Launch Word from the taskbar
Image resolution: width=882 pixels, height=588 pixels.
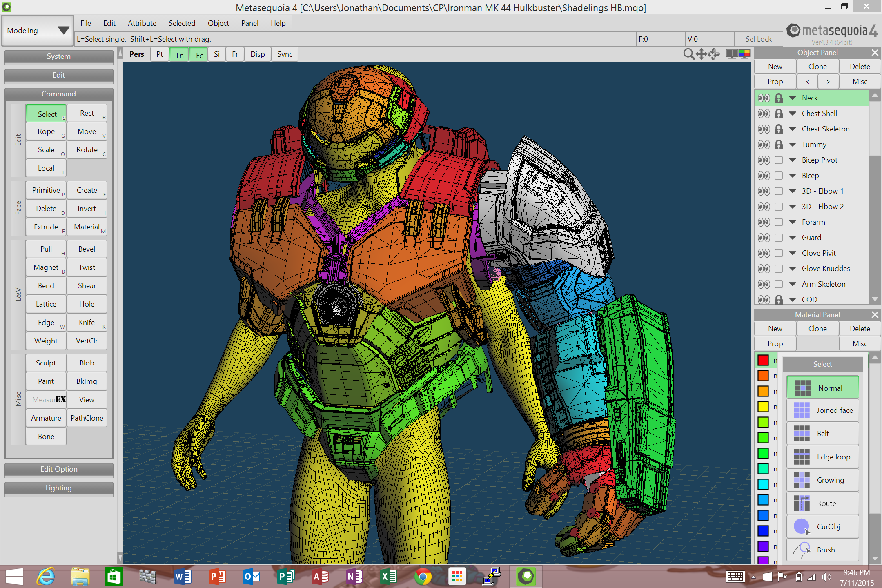pos(183,577)
